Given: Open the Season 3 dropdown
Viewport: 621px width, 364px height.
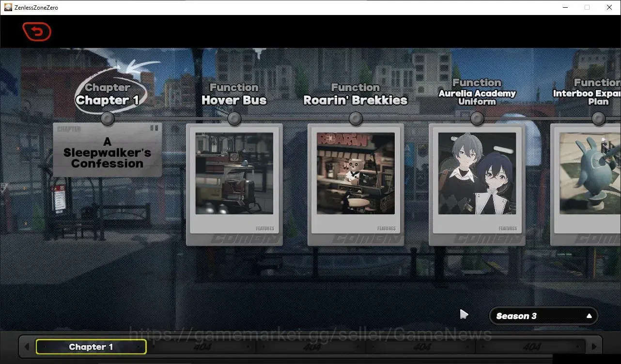Looking at the screenshot, I should [x=544, y=316].
